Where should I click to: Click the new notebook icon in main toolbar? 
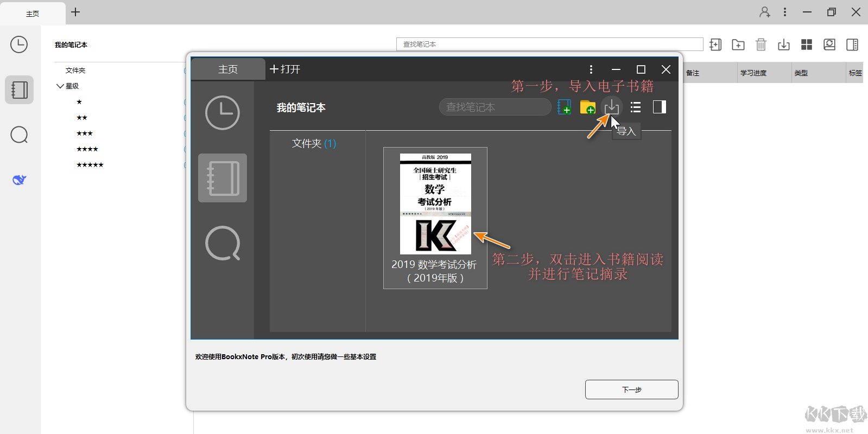click(715, 44)
